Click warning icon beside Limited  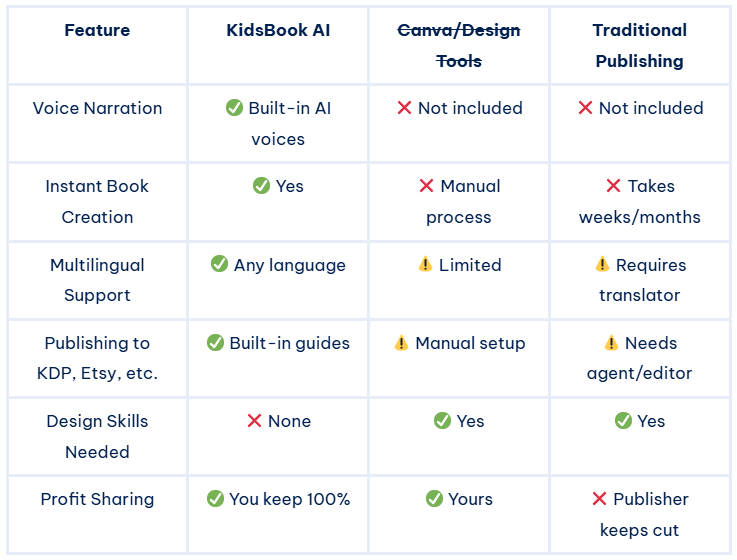(x=425, y=265)
